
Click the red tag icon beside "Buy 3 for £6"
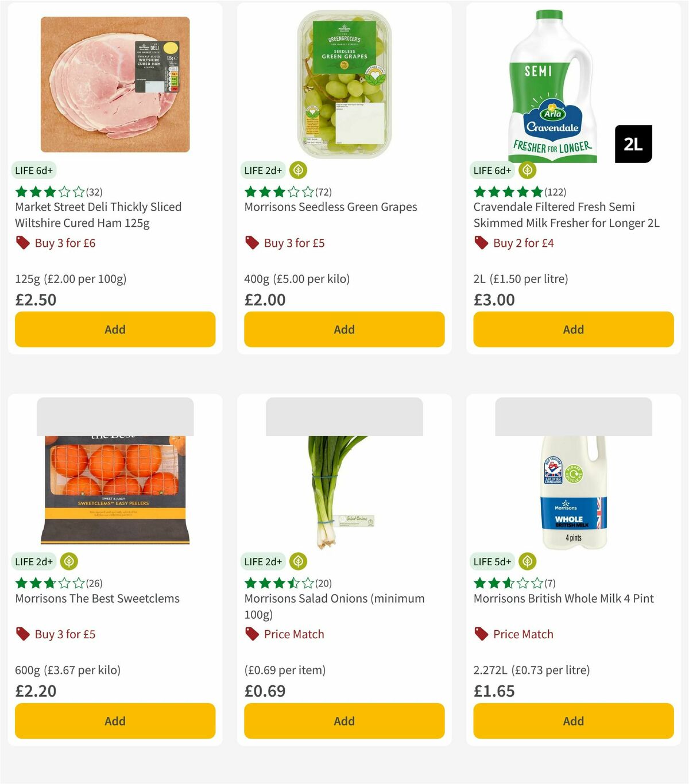[x=23, y=243]
